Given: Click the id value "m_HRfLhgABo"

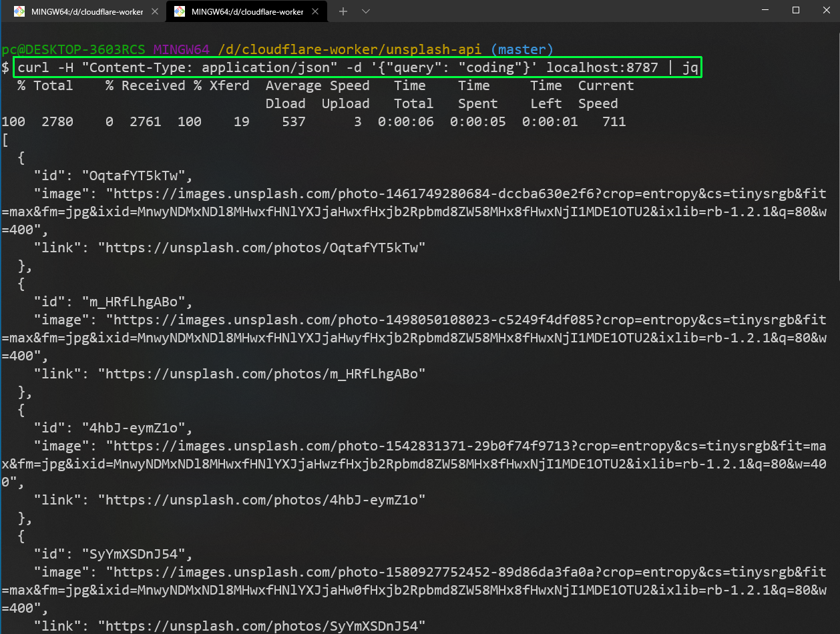Looking at the screenshot, I should pos(137,302).
